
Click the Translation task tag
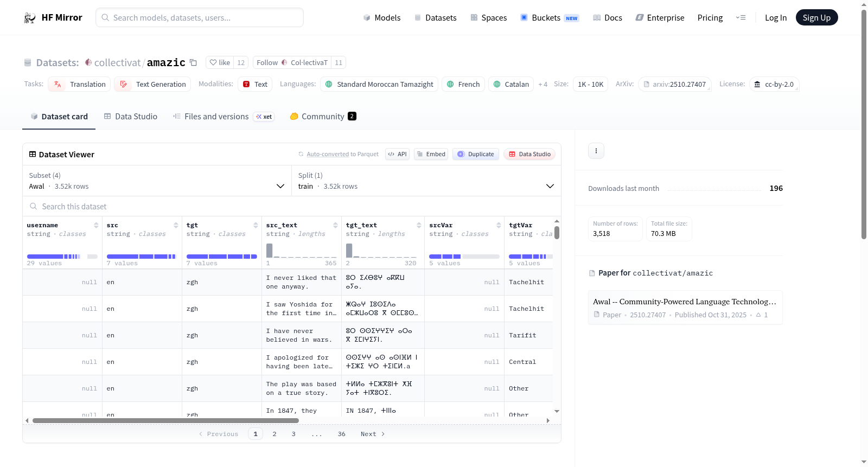click(x=79, y=84)
